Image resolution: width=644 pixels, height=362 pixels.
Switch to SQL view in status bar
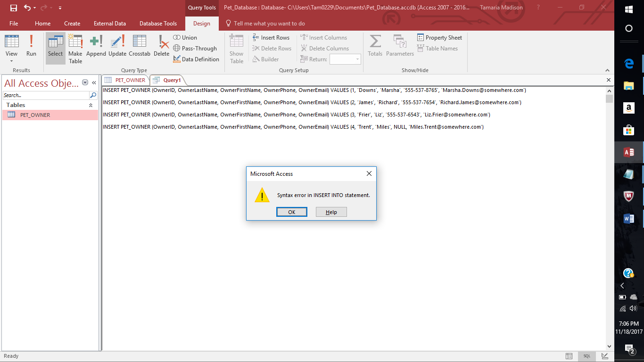[586, 356]
